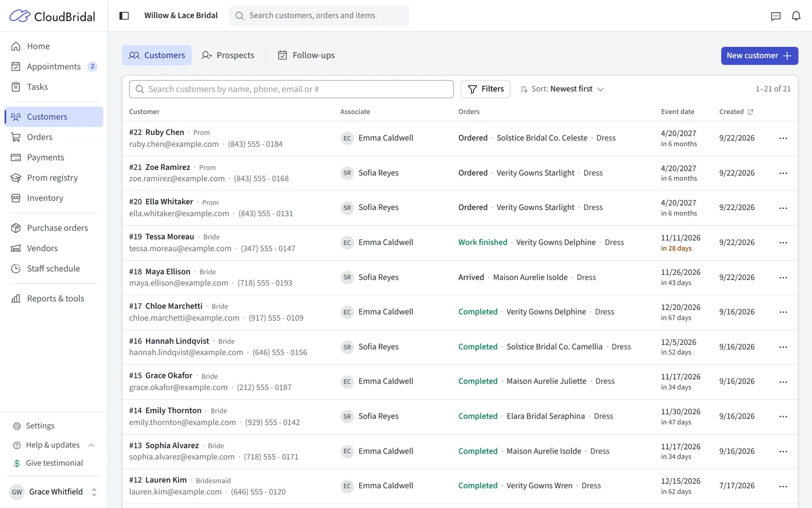Open Inventory page
The height and width of the screenshot is (508, 812).
54,198
